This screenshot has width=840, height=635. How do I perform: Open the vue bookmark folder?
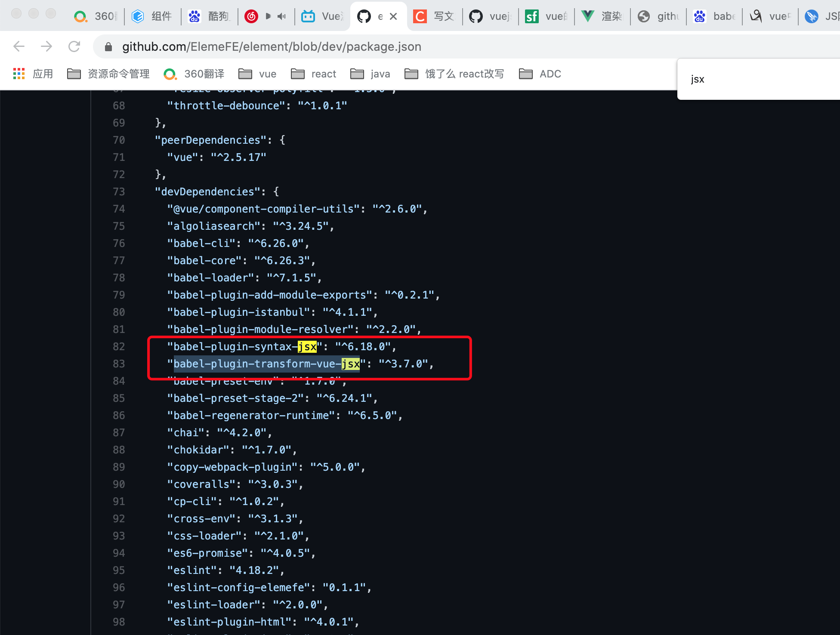click(257, 74)
